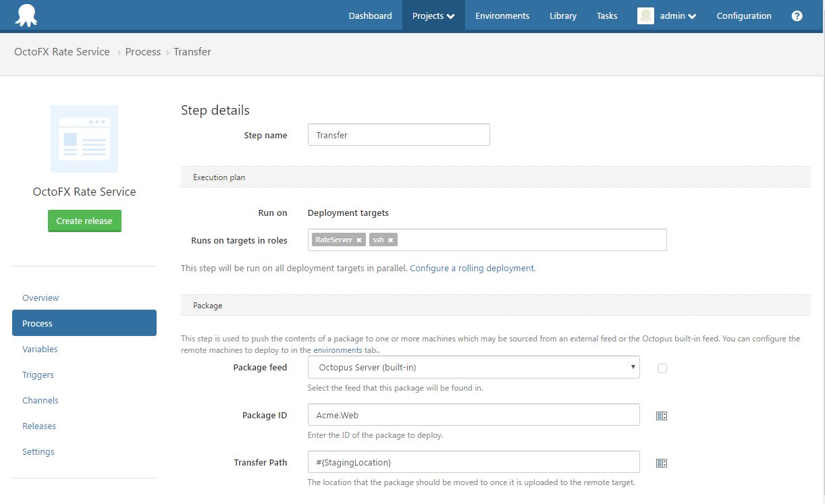Open the Dashboard menu item
Screen dimensions: 825x504
pyautogui.click(x=370, y=16)
